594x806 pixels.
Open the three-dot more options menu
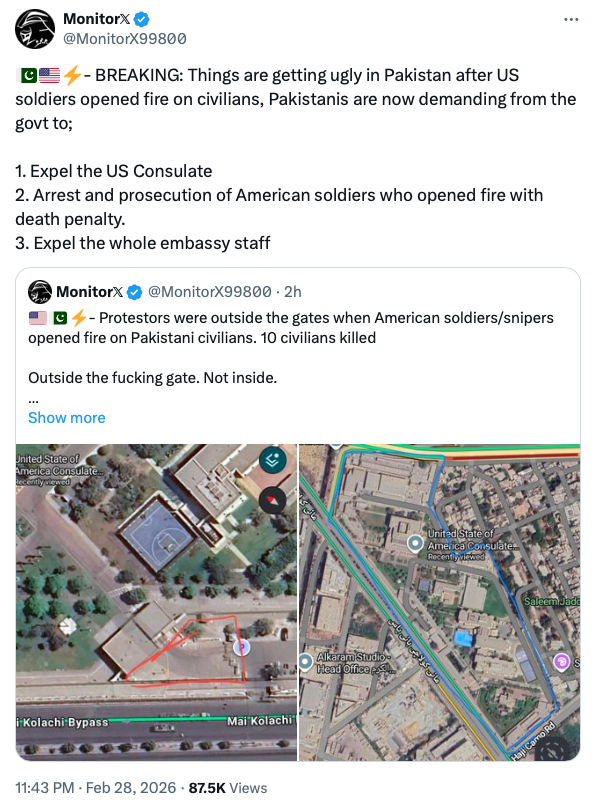tap(571, 20)
